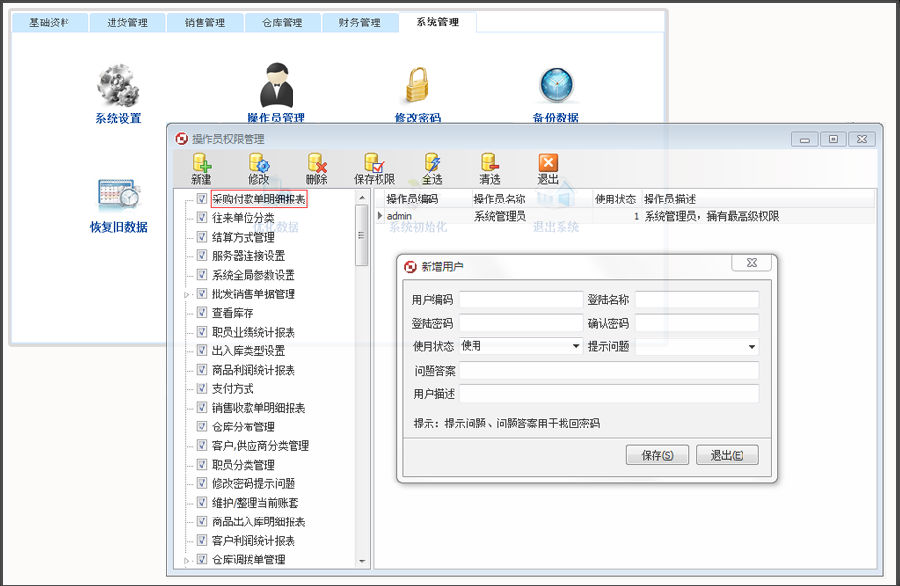This screenshot has width=900, height=586.
Task: Uncheck the 往来单位分类 checkbox
Action: tap(201, 217)
